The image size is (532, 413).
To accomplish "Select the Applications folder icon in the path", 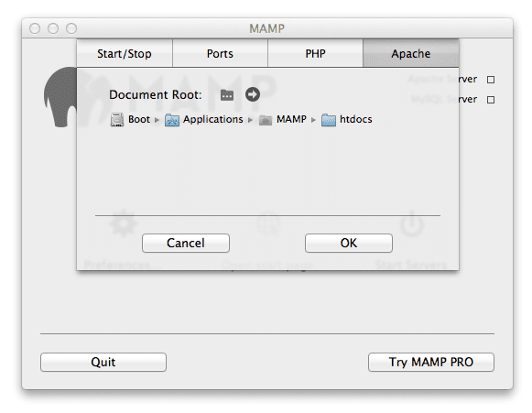I will [x=172, y=120].
